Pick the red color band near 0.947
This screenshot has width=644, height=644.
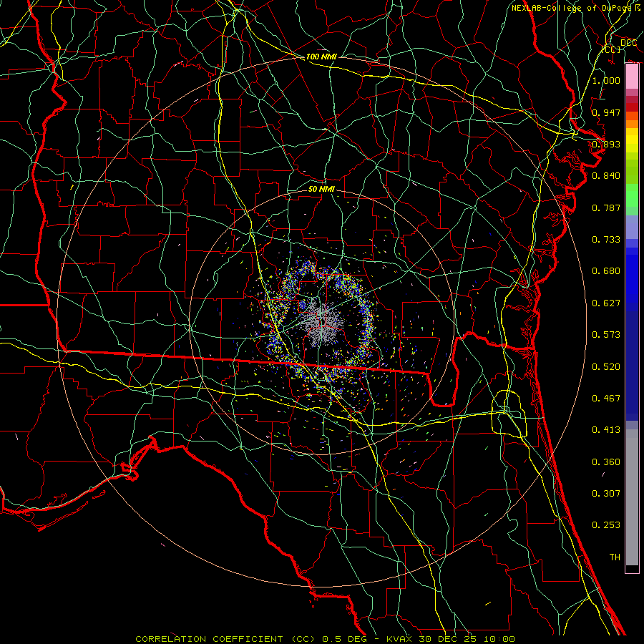pos(632,107)
